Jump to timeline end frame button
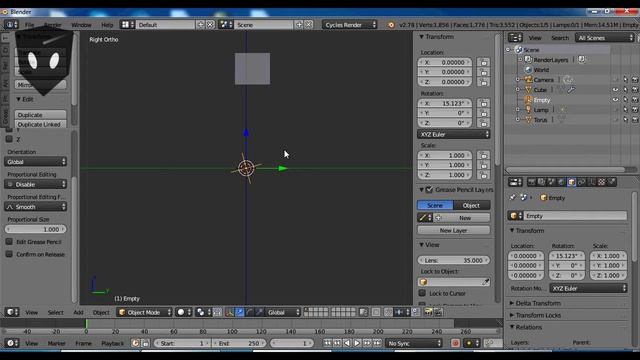This screenshot has width=640, height=360. click(378, 343)
